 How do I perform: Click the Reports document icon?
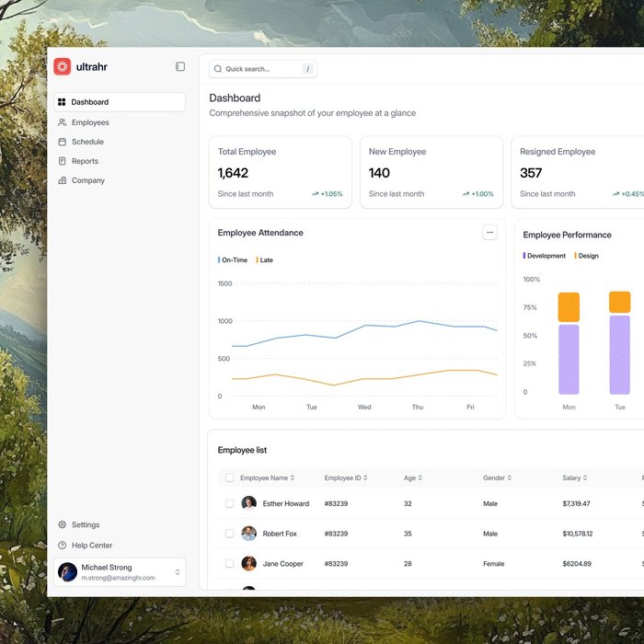point(62,161)
